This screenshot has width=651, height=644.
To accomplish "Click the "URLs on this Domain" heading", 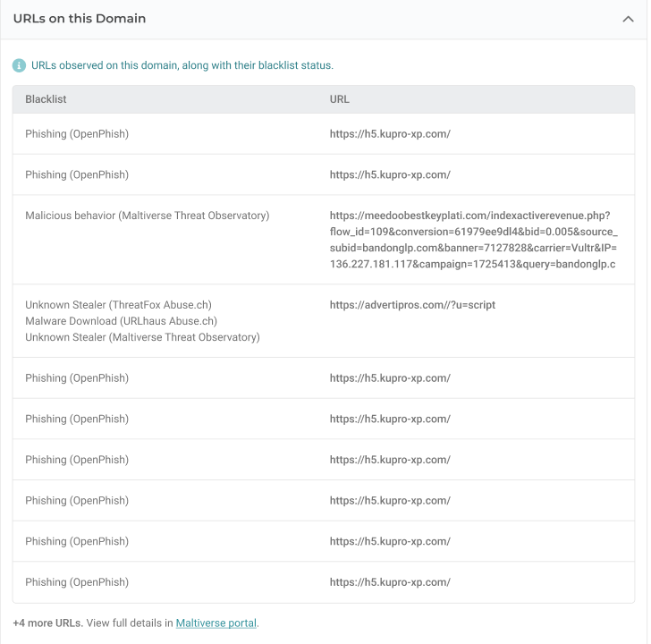I will pos(80,19).
